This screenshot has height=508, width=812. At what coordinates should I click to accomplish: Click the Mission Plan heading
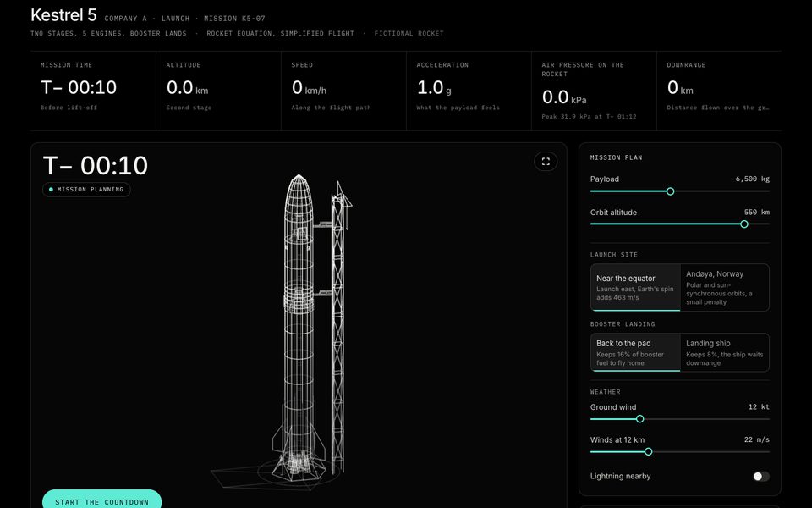pyautogui.click(x=617, y=157)
